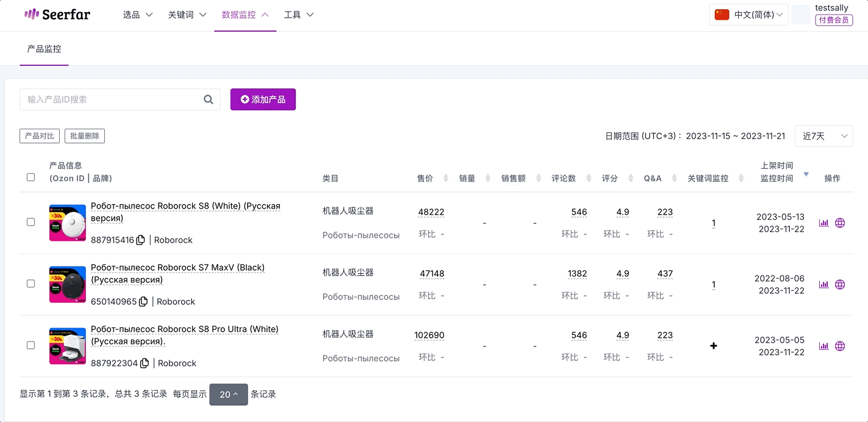The height and width of the screenshot is (422, 868).
Task: Sort by 售价 column
Action: tap(446, 178)
